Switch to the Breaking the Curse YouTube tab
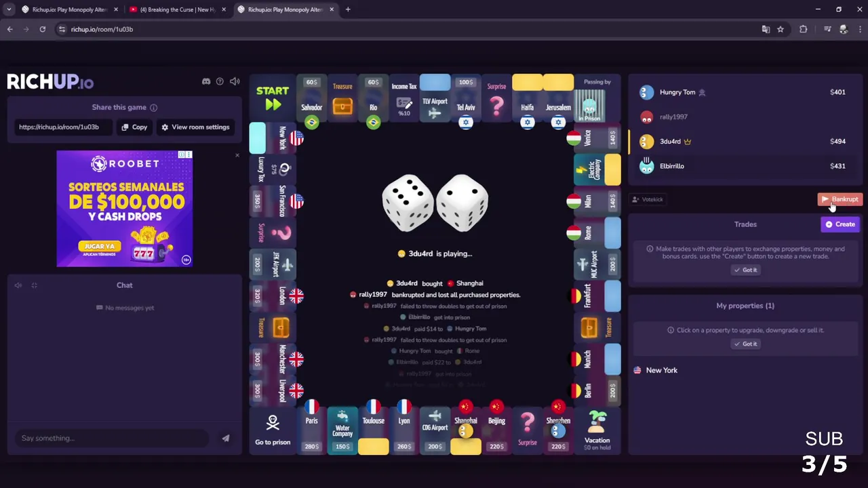Screen dimensions: 868x488 click(178, 9)
